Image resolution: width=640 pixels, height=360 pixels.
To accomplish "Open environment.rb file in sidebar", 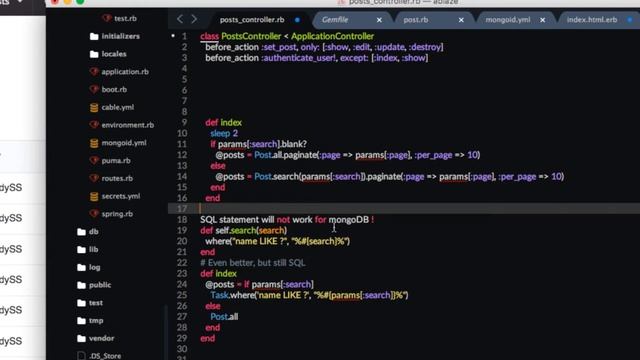I will tap(128, 125).
